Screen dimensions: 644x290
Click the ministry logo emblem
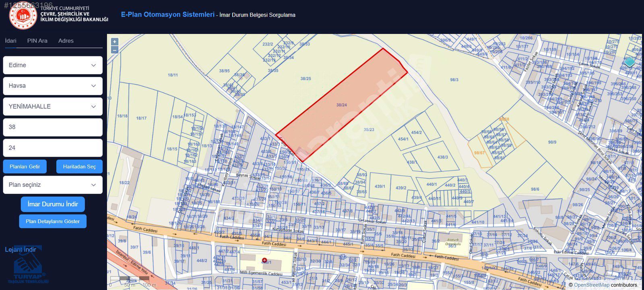click(23, 16)
